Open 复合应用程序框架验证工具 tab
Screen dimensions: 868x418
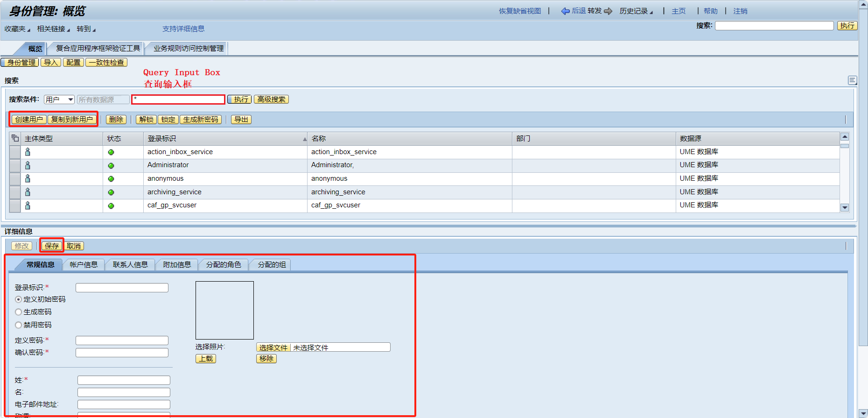pyautogui.click(x=98, y=49)
